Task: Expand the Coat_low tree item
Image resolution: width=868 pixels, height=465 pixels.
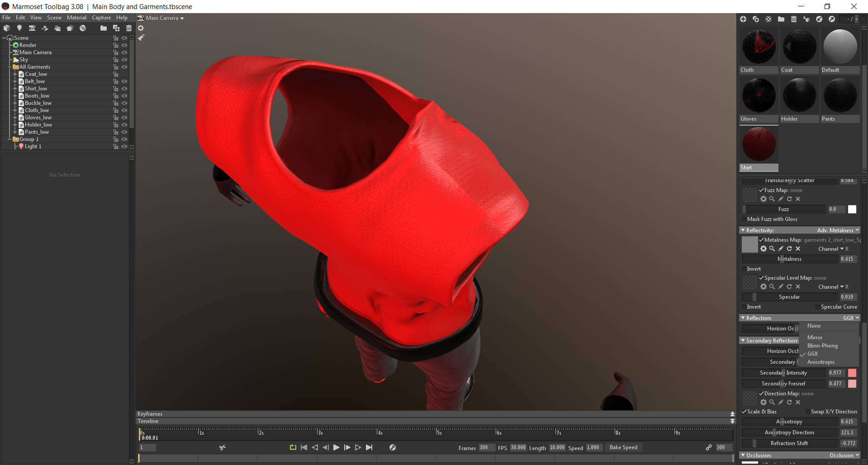Action: pos(15,74)
